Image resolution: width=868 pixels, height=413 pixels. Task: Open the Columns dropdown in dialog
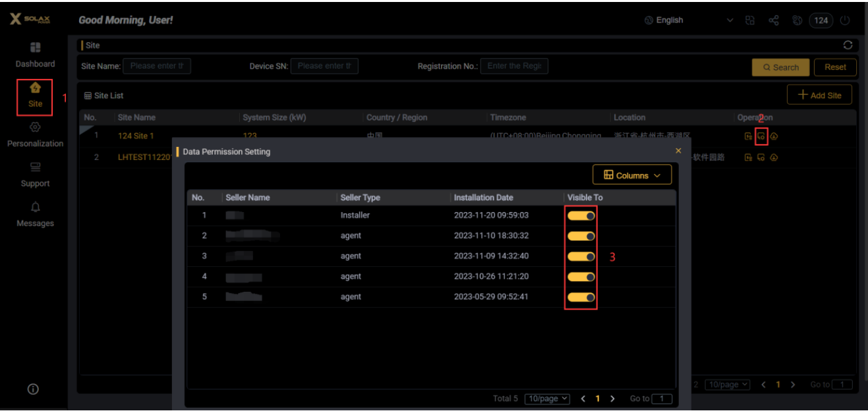coord(631,175)
